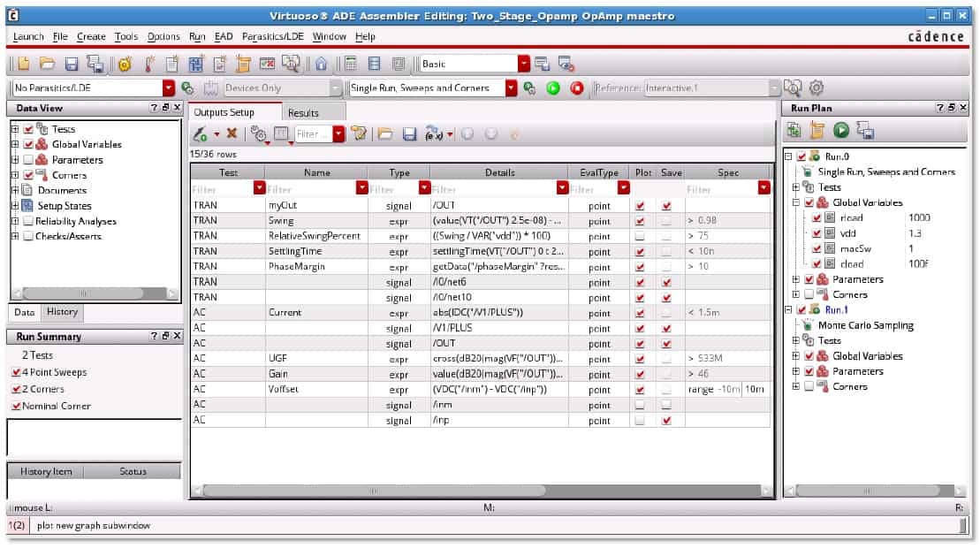The width and height of the screenshot is (980, 548).
Task: Click the Run Plan horizontal scrollbar
Action: click(866, 491)
